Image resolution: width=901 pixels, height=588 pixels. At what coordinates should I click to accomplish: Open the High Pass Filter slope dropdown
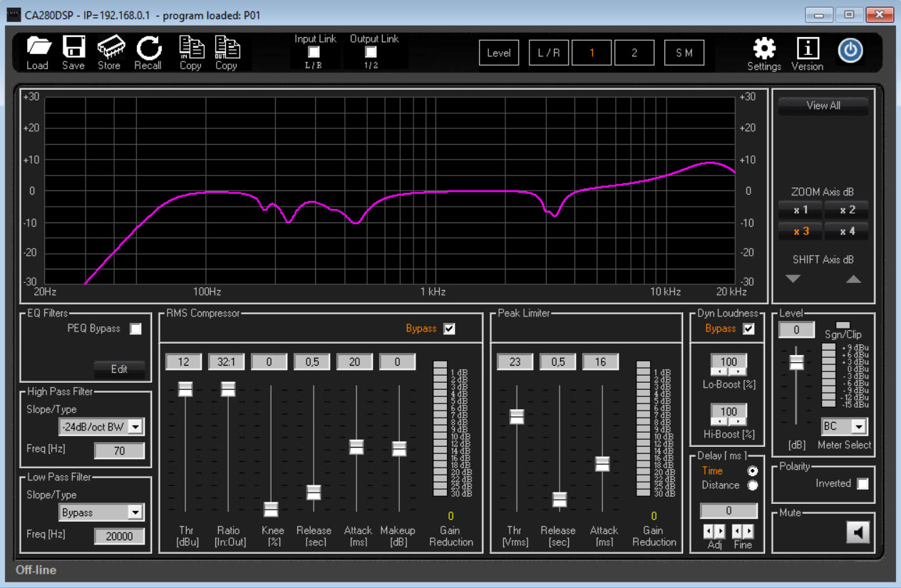pos(135,427)
